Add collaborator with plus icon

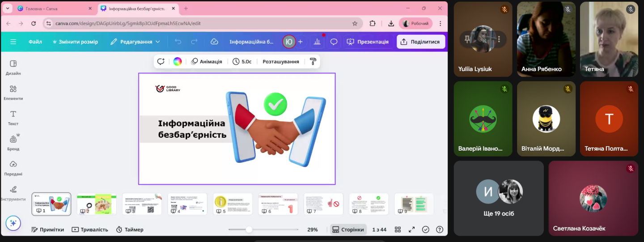[x=301, y=42]
